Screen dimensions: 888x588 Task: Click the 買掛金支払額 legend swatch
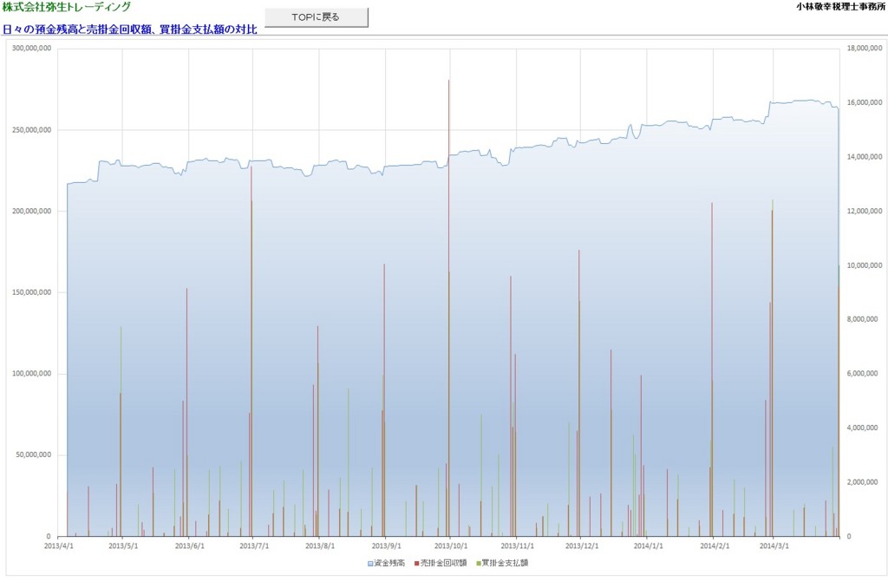tap(479, 563)
